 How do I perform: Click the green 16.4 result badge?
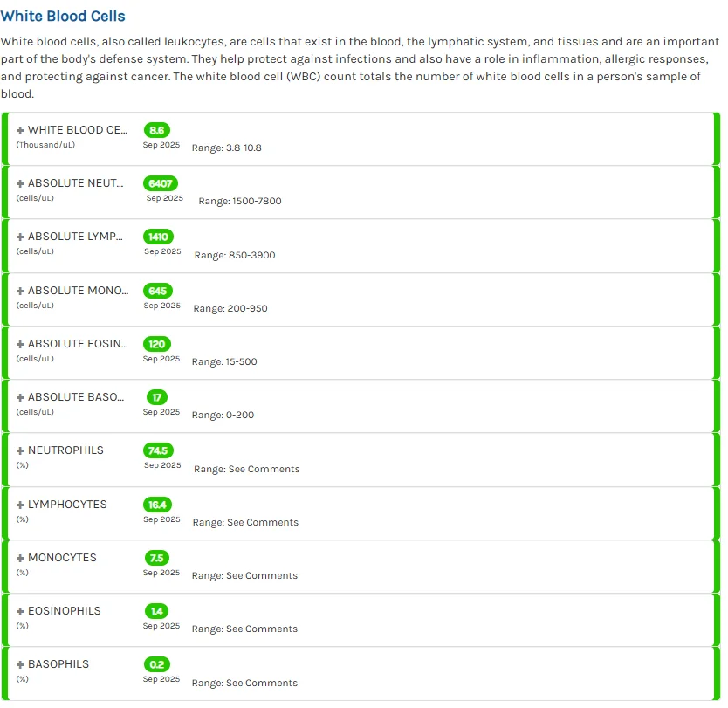157,505
